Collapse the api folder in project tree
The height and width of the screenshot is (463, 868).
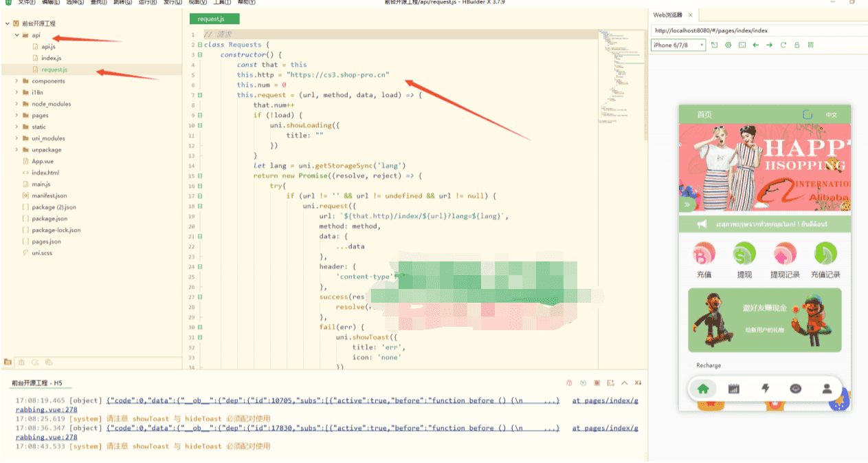coord(17,34)
